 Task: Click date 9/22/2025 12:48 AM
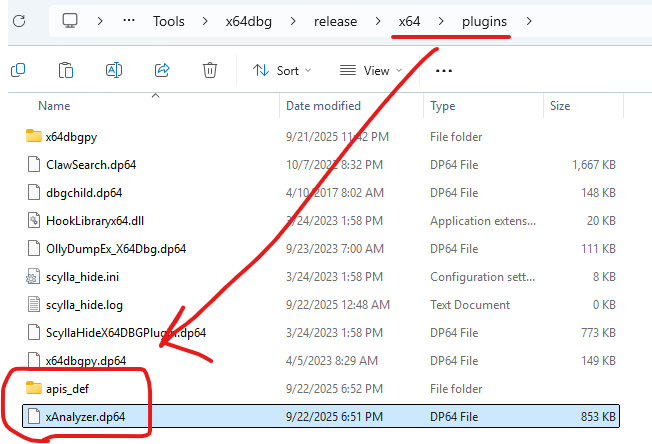click(338, 305)
